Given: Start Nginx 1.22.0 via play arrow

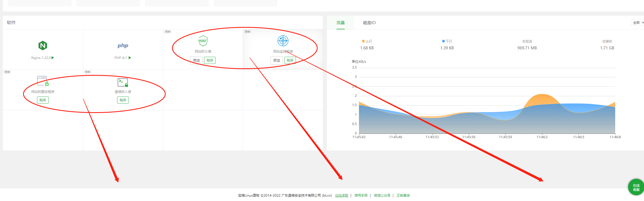Looking at the screenshot, I should click(x=53, y=58).
